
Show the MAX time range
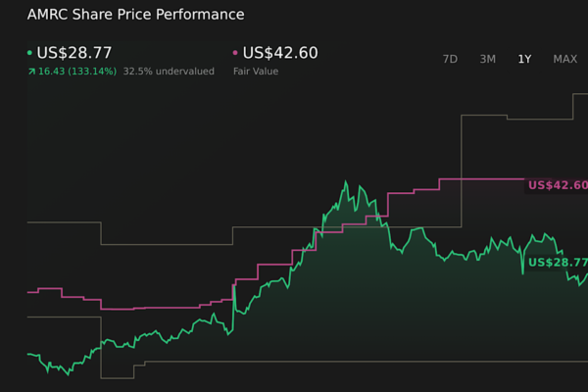tap(564, 59)
